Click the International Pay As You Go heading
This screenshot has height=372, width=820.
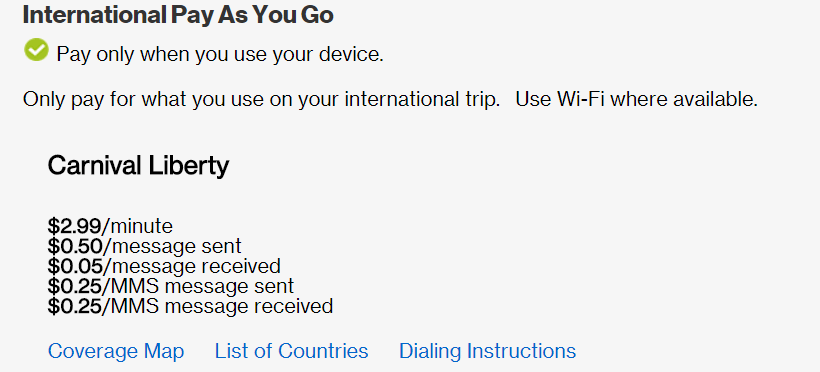click(178, 15)
